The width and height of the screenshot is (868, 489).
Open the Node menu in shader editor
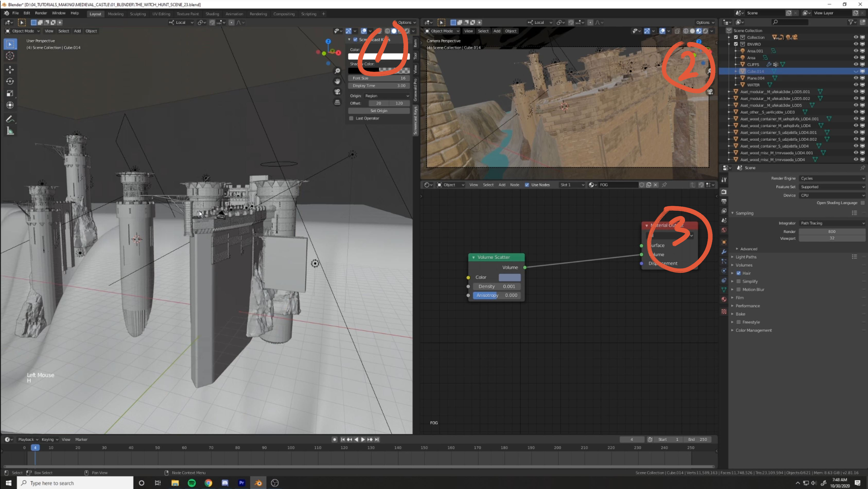tap(514, 185)
